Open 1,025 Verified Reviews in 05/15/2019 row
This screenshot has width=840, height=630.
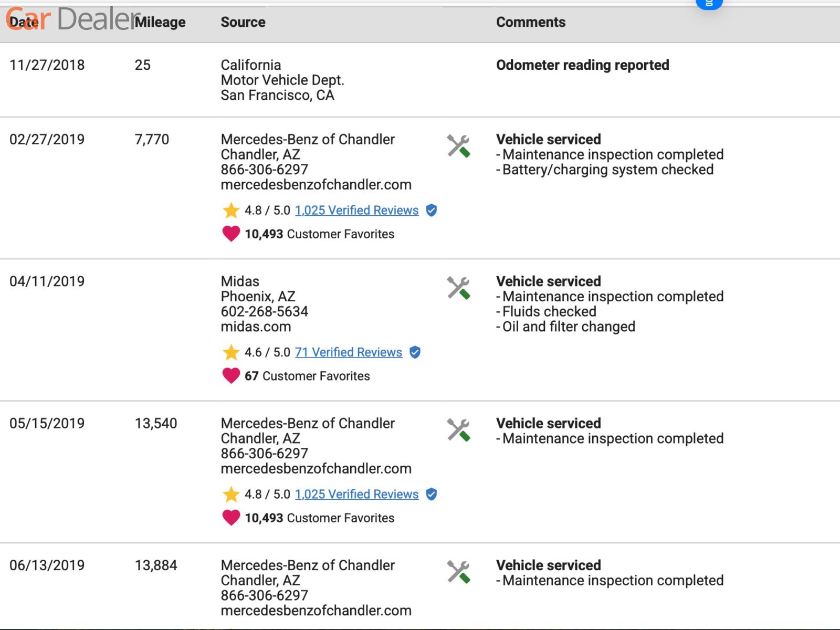click(356, 495)
